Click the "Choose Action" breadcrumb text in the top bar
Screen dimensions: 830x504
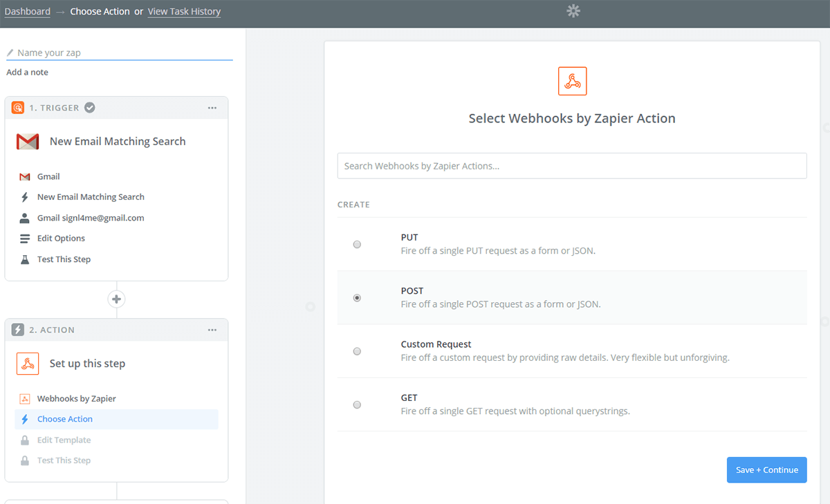[x=100, y=12]
